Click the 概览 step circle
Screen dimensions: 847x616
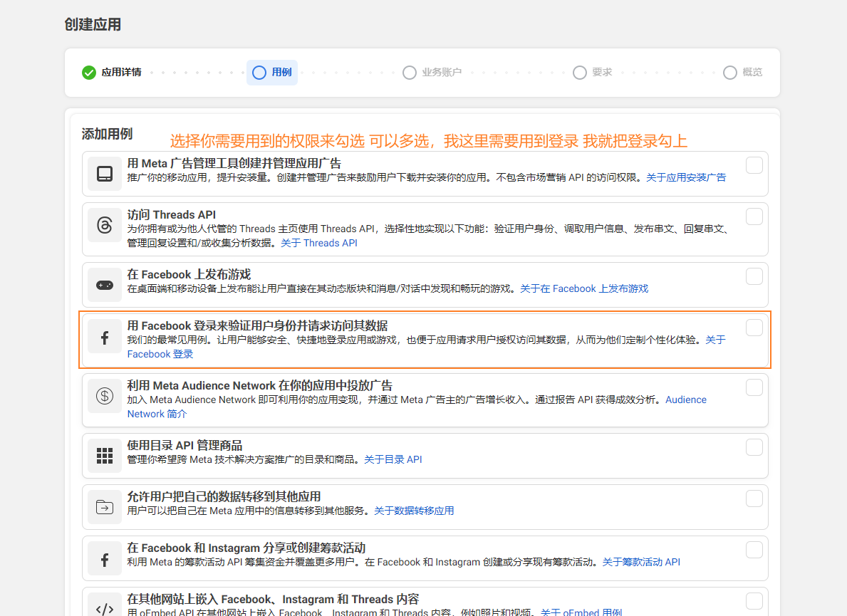tap(730, 72)
